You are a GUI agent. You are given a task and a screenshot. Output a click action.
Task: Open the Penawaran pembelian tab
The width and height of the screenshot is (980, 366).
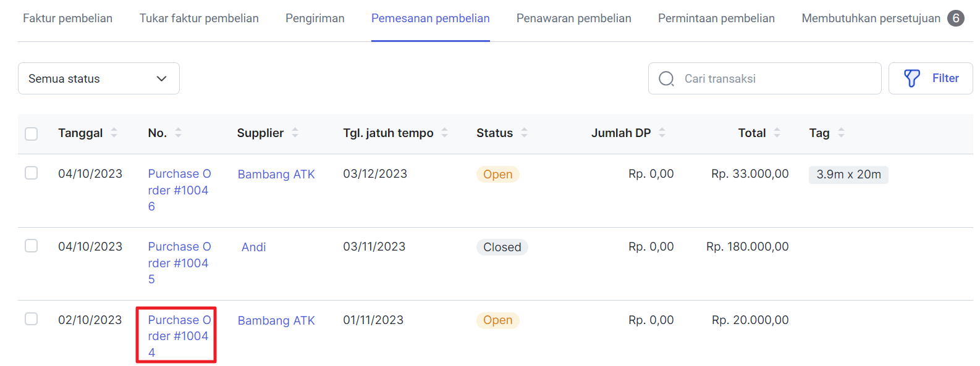point(573,19)
